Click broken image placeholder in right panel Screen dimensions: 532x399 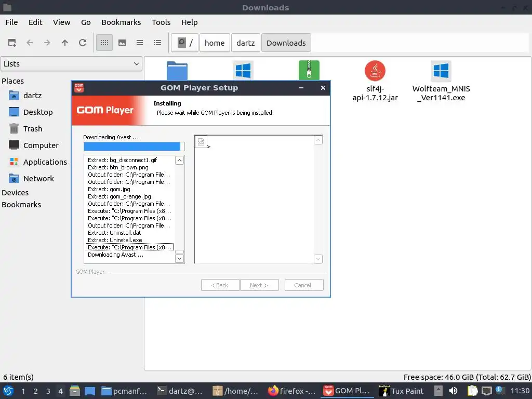201,142
